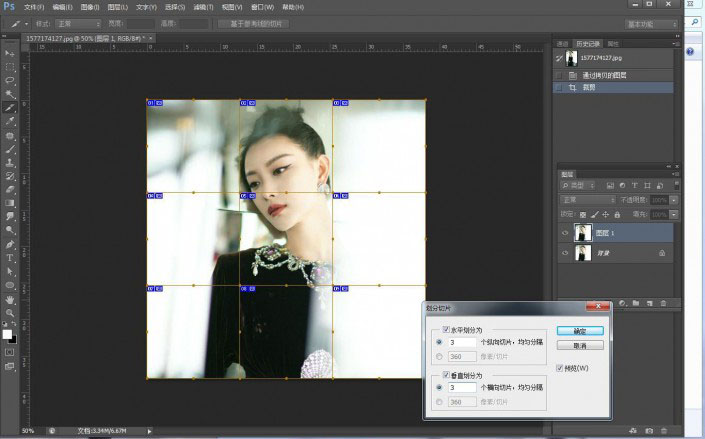Viewport: 705px width, 439px height.
Task: Select the Zoom magnifier tool
Action: [x=10, y=312]
